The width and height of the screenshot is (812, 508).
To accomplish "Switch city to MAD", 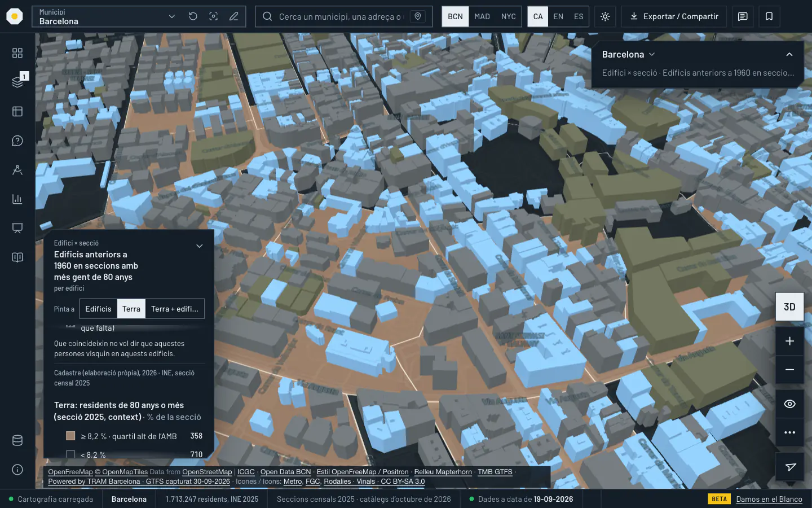I will pos(482,16).
